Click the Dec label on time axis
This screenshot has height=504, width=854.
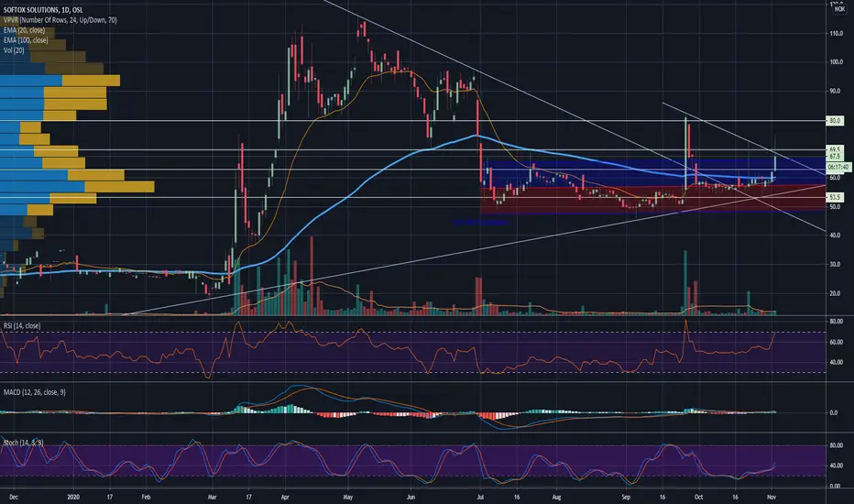click(x=14, y=497)
